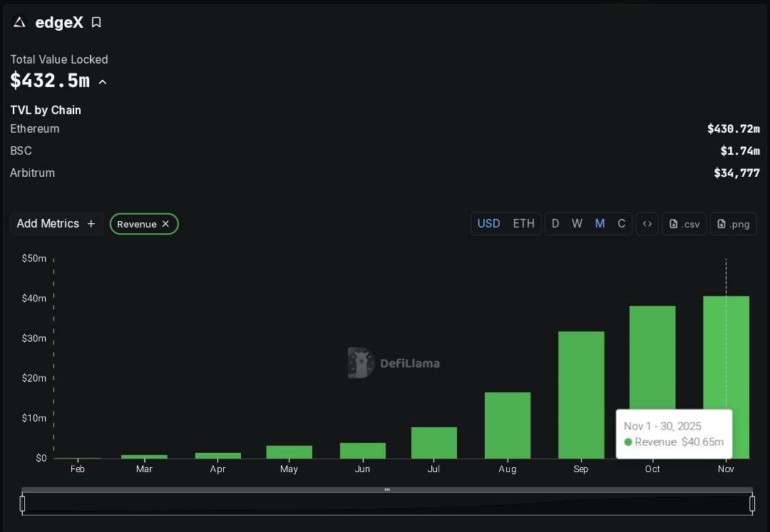Click the Revenue metric chip label

136,224
